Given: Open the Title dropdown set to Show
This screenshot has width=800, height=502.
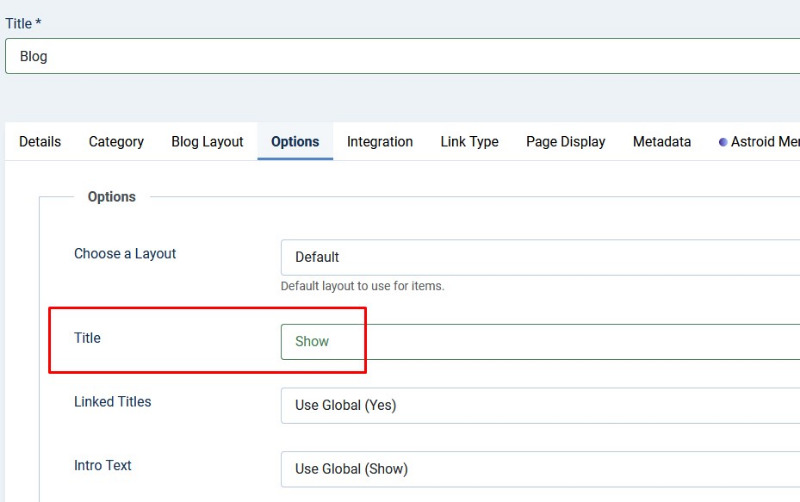Looking at the screenshot, I should tap(540, 342).
